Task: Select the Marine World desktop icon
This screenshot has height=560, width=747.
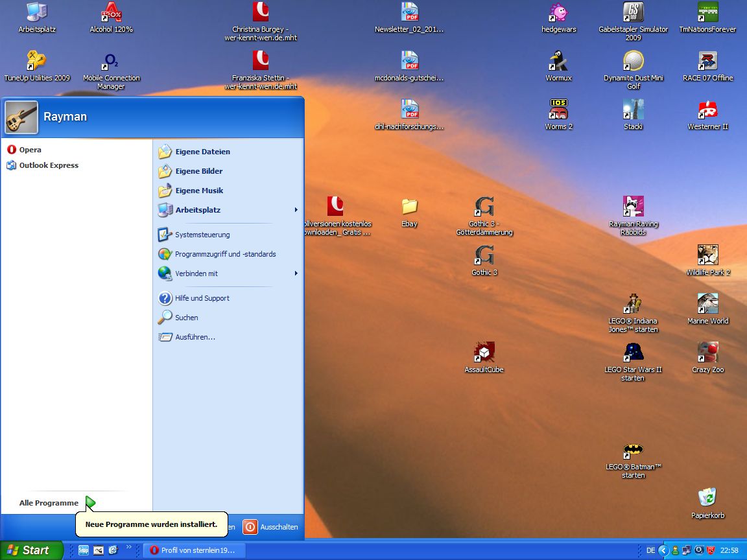Action: pyautogui.click(x=707, y=310)
